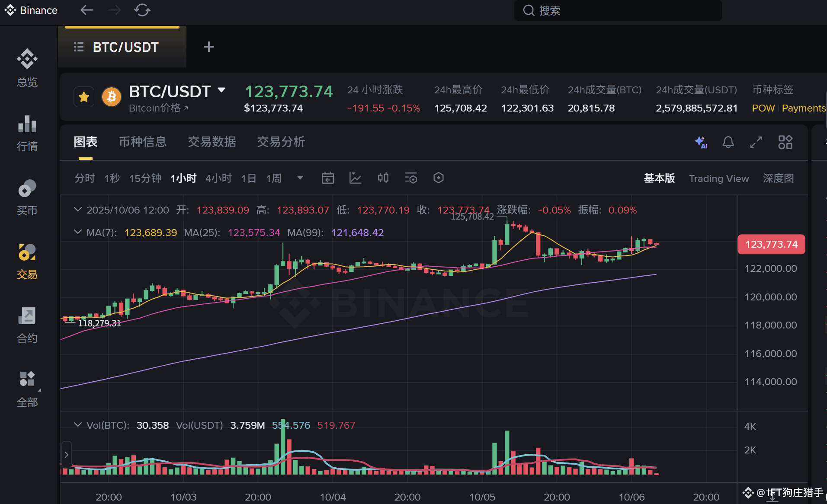The height and width of the screenshot is (504, 827).
Task: Toggle the favorite star for BTC/USDT
Action: point(84,97)
